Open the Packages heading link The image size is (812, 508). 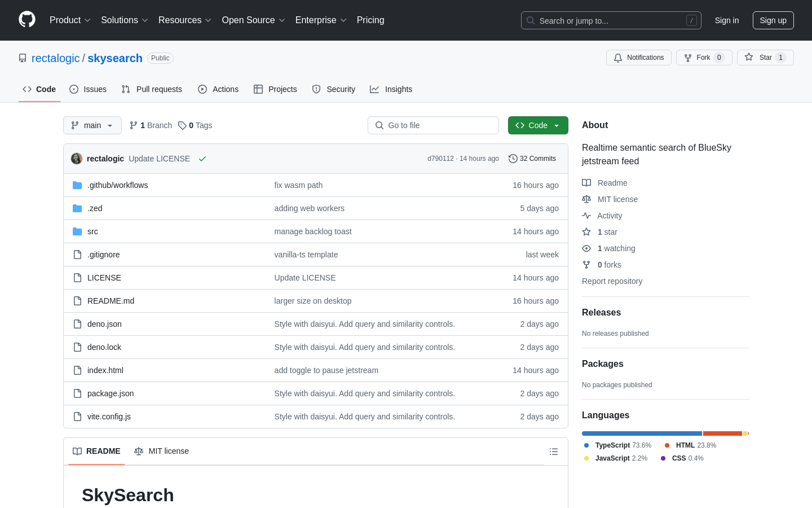click(x=602, y=364)
